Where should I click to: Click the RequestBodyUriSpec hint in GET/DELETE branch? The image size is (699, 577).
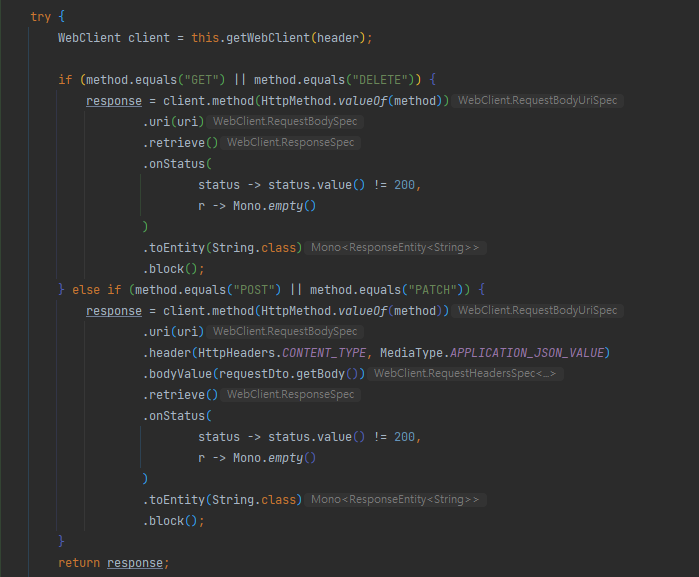537,101
